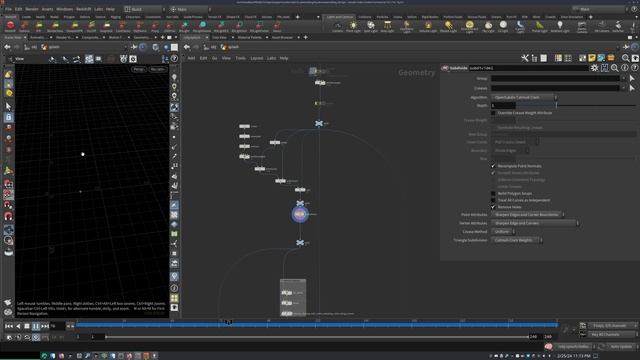Screen dimensions: 640x360
Task: Open the Windows menu
Action: tap(64, 9)
